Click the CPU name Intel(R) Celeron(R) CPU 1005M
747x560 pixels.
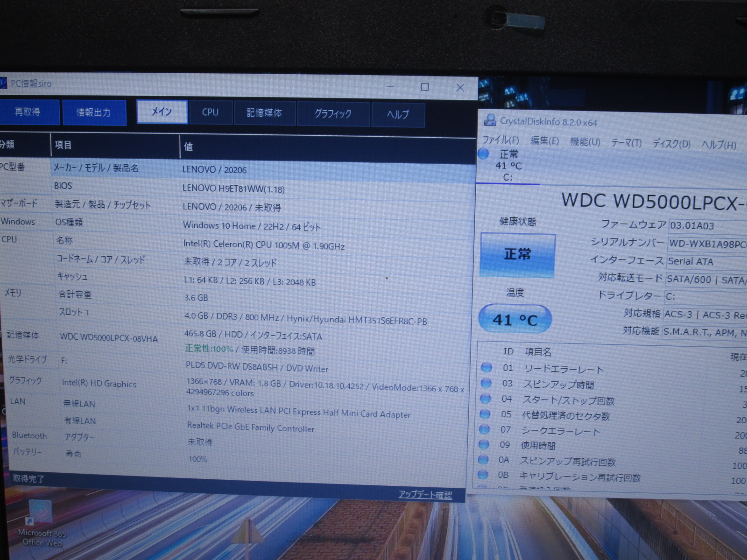(x=264, y=245)
